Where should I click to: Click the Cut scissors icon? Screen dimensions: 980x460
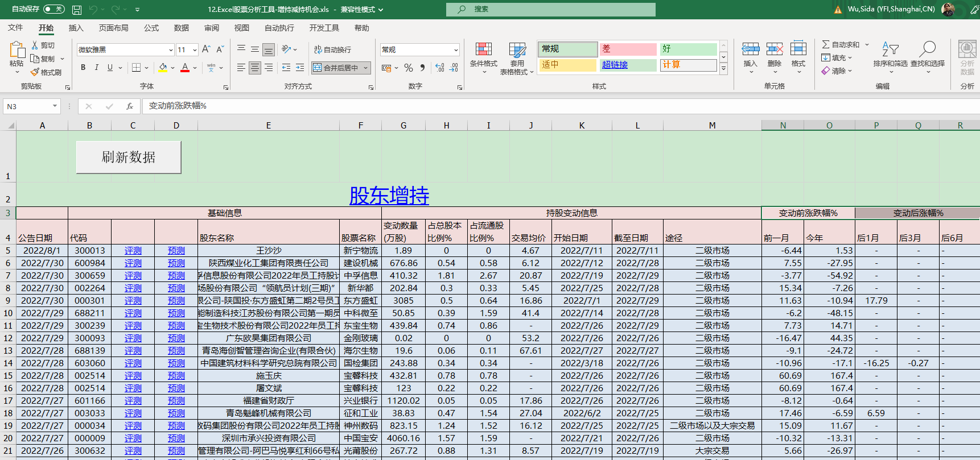tap(35, 45)
